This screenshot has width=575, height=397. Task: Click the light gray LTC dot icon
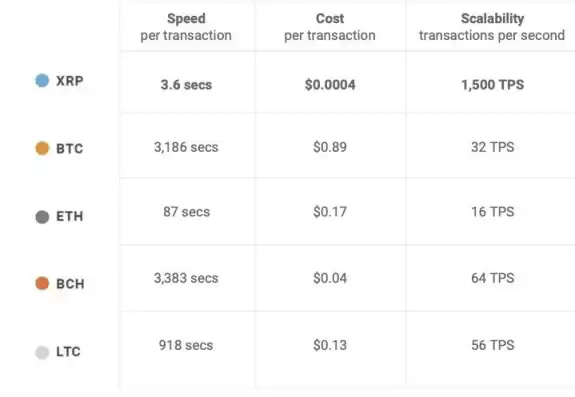pos(42,352)
